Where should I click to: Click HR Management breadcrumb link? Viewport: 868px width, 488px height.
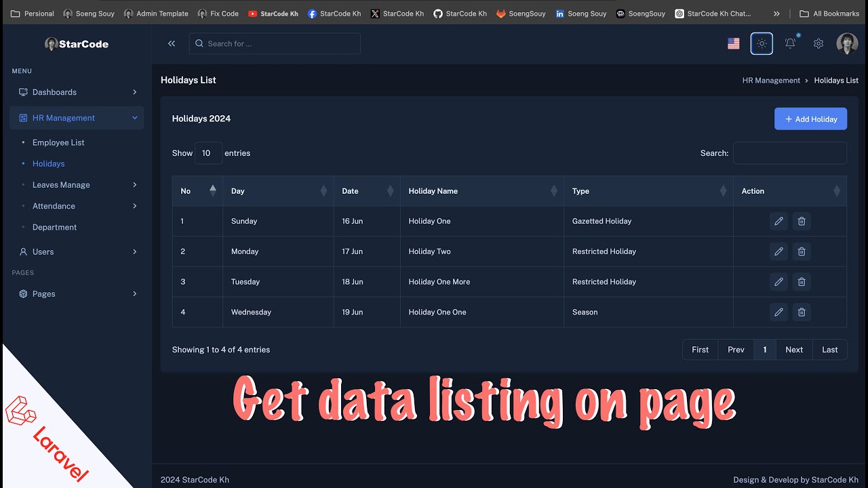pos(771,80)
